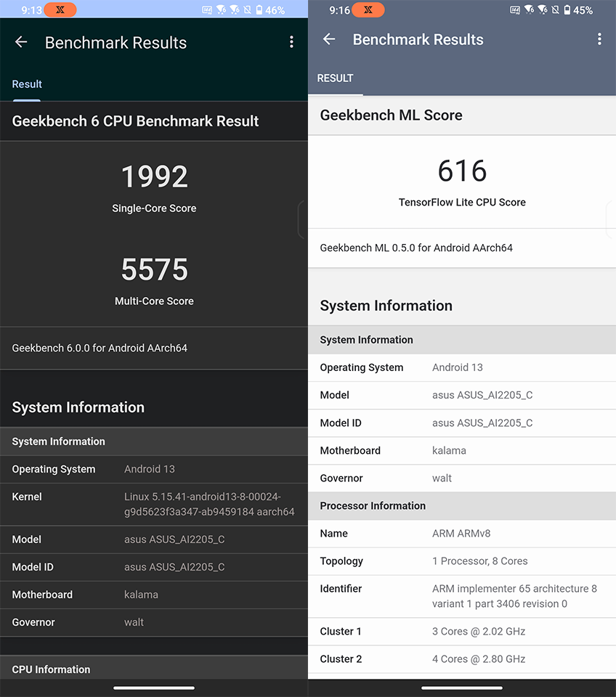Tap Governor walt row on left screen
The width and height of the screenshot is (616, 697).
[x=154, y=622]
